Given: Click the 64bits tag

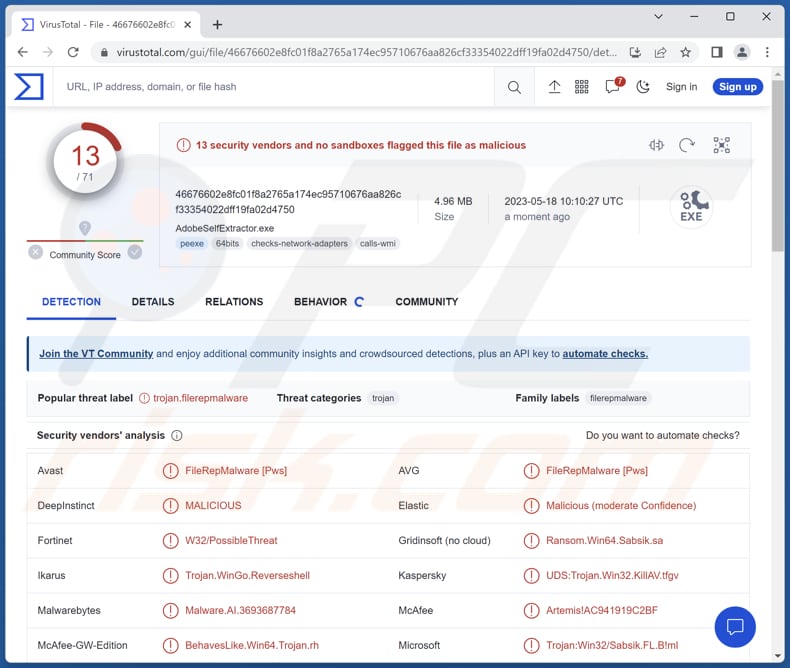Looking at the screenshot, I should click(227, 243).
